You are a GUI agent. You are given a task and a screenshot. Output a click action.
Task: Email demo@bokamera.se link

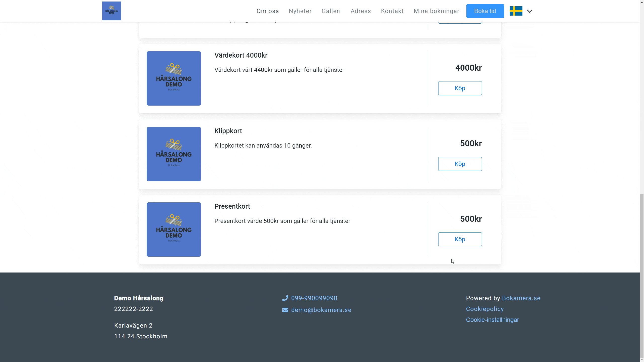click(321, 310)
